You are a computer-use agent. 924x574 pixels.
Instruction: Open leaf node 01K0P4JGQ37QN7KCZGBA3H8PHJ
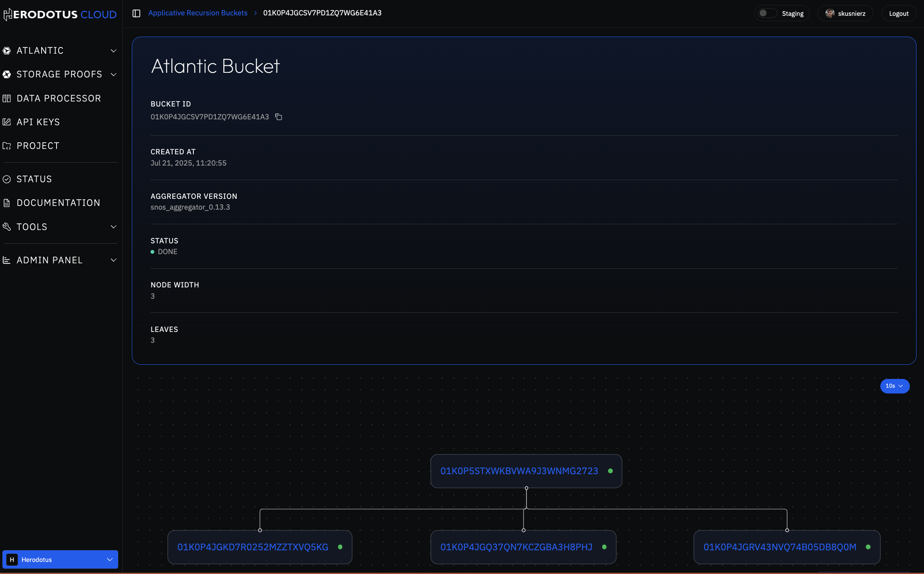tap(516, 547)
